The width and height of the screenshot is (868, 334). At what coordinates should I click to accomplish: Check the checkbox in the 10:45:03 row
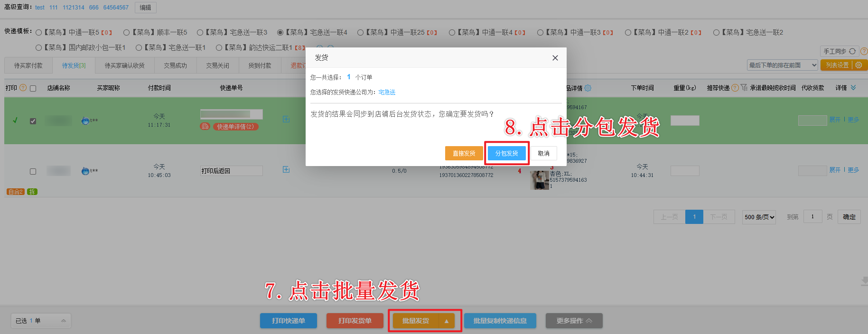click(x=33, y=171)
